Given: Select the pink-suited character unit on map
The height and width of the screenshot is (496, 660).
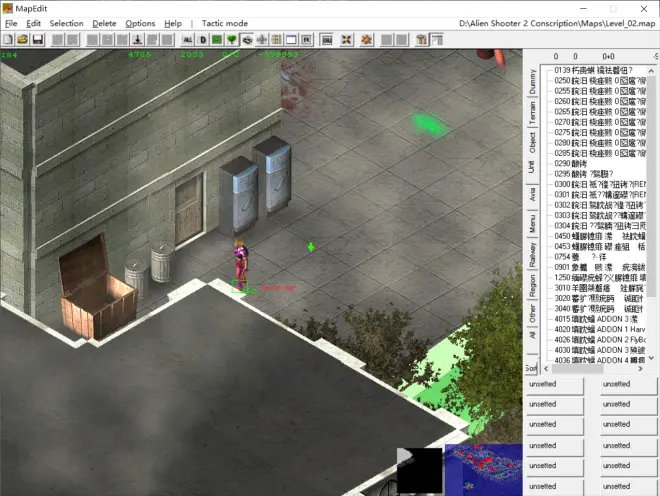Looking at the screenshot, I should tap(240, 264).
